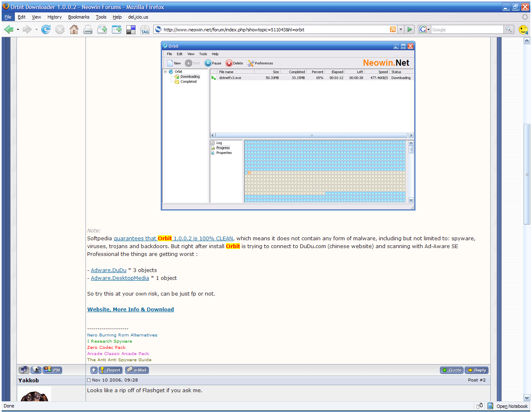Open the Tools menu
The height and width of the screenshot is (412, 532).
101,17
